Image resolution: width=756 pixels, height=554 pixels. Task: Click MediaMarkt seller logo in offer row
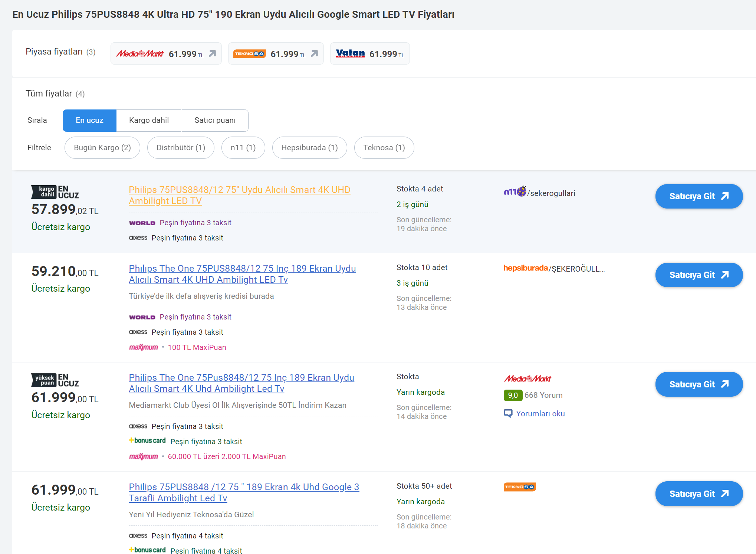tap(527, 378)
